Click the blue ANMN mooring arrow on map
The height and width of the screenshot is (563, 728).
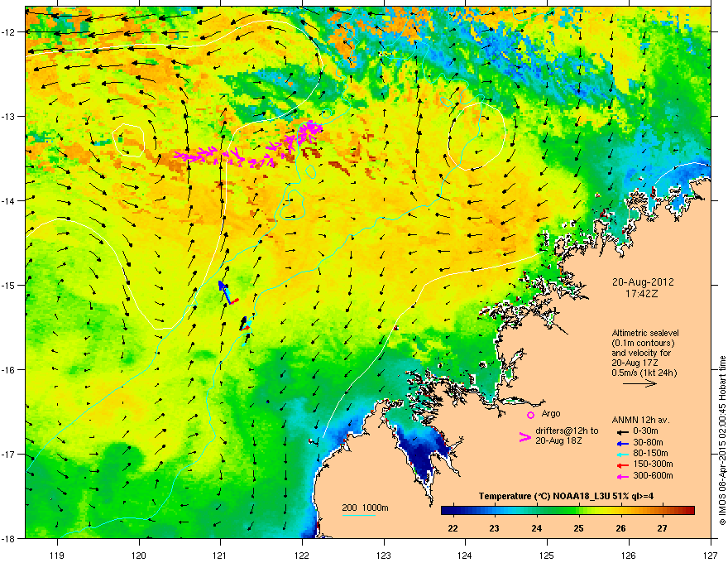click(224, 291)
